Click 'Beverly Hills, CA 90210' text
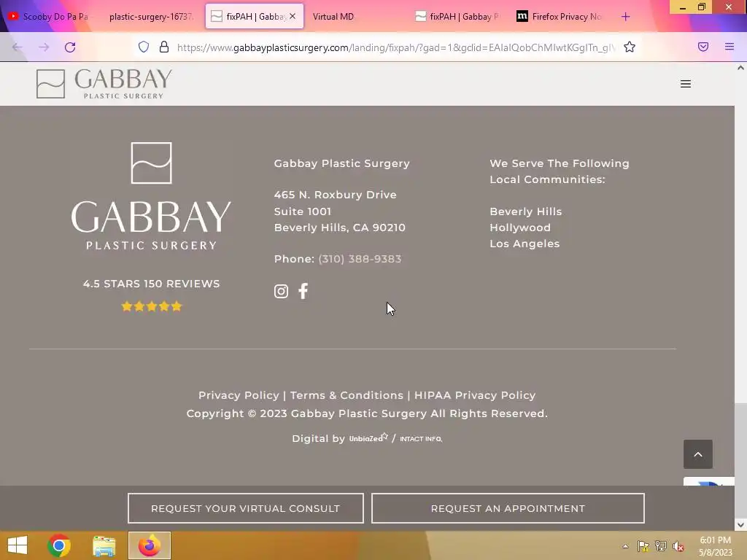Image resolution: width=747 pixels, height=560 pixels. coord(340,227)
